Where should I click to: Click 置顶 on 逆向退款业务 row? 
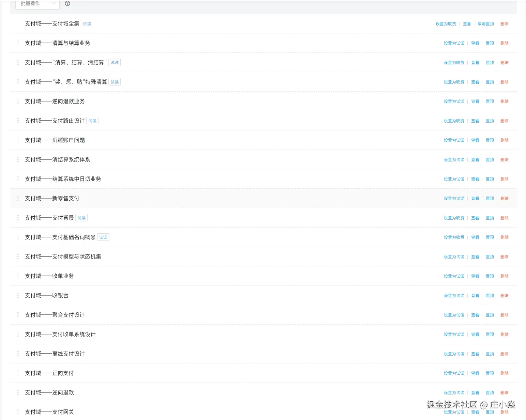click(490, 101)
